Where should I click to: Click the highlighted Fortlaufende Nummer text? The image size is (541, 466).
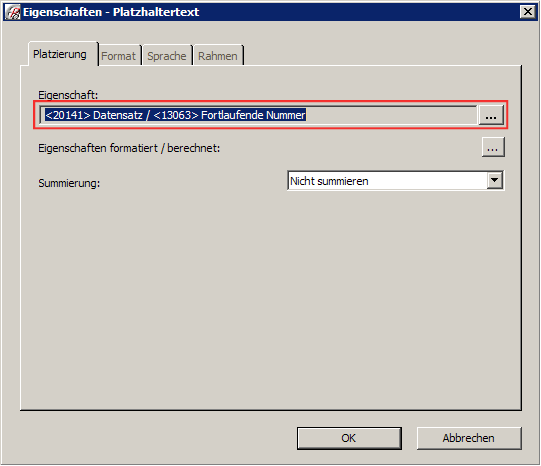coord(253,115)
